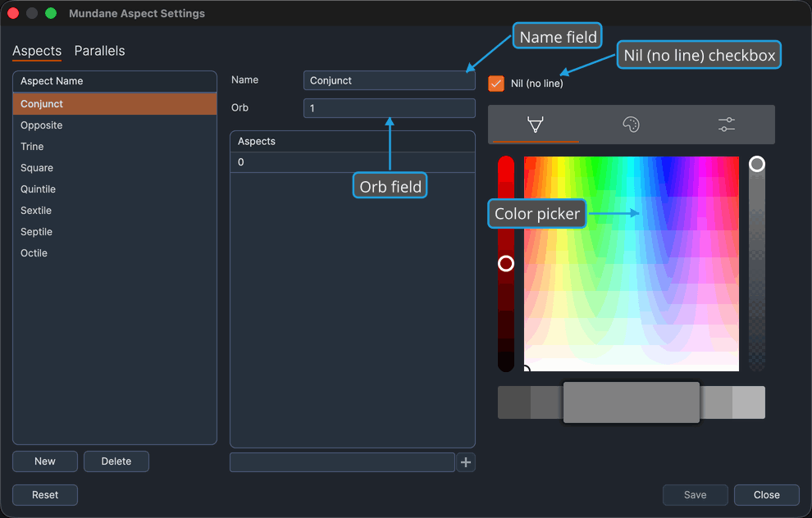Switch to the palette swatches tab icon
This screenshot has height=518, width=812.
tap(631, 125)
